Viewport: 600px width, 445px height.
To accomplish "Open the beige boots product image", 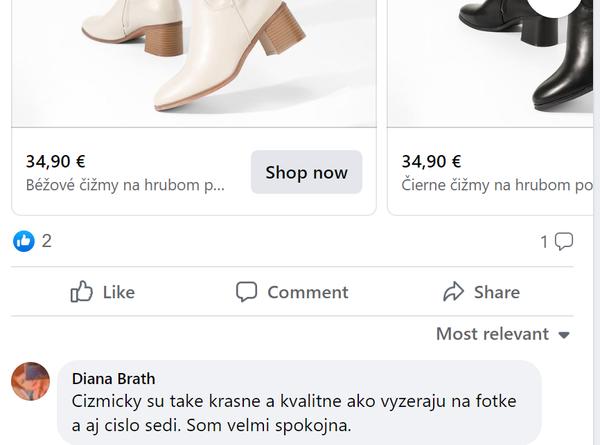I will tap(194, 60).
